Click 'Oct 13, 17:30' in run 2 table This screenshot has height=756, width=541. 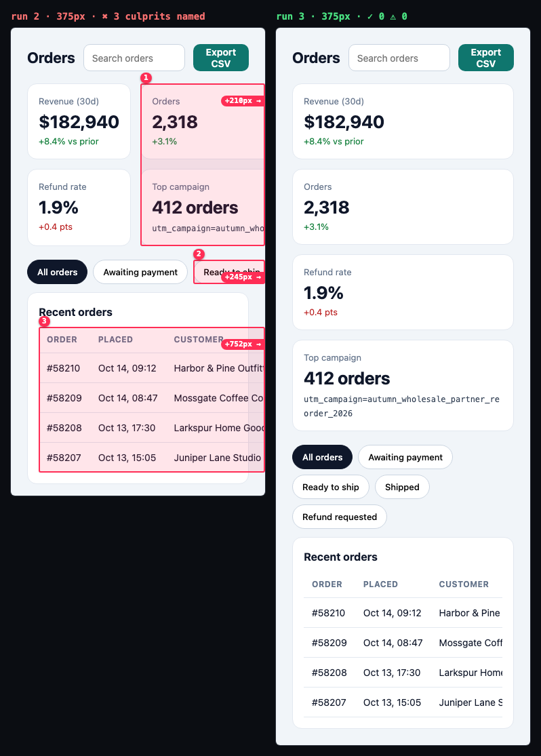(127, 428)
